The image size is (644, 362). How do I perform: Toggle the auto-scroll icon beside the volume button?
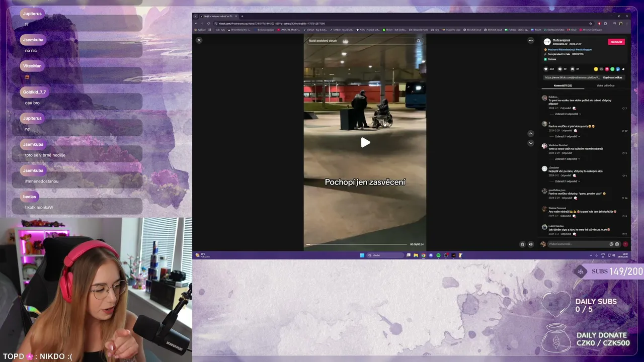522,244
